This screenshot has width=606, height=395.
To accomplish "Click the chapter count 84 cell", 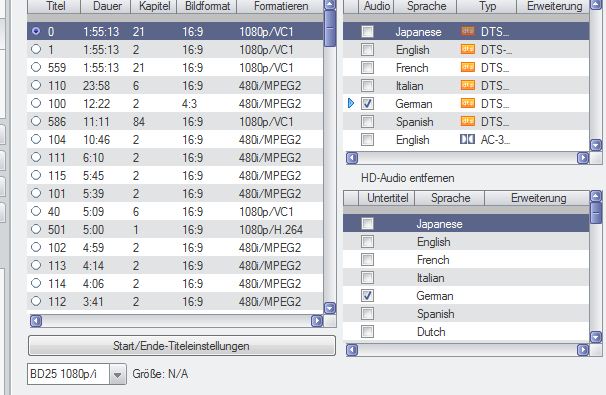I will [x=139, y=121].
